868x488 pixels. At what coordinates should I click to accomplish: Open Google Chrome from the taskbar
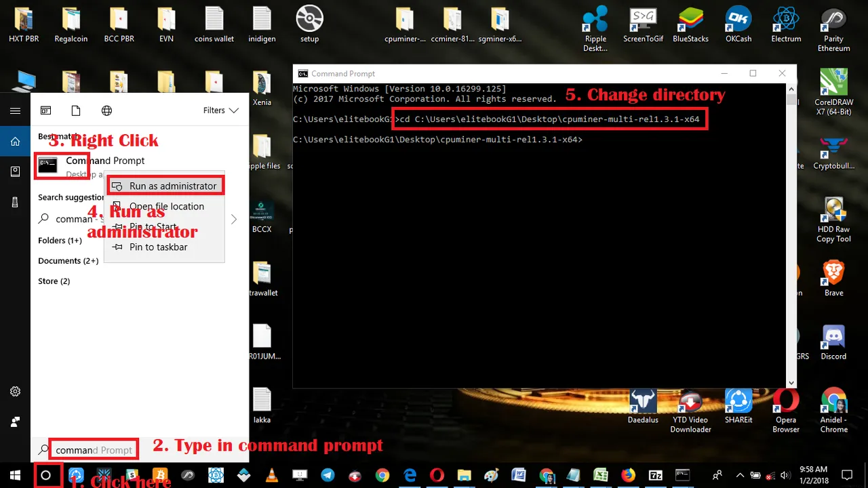coord(382,475)
